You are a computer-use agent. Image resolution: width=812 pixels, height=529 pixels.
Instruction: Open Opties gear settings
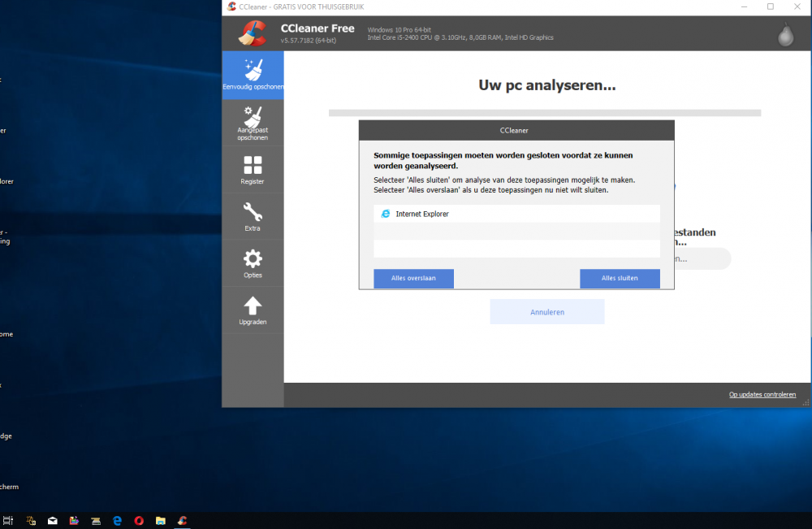[253, 263]
